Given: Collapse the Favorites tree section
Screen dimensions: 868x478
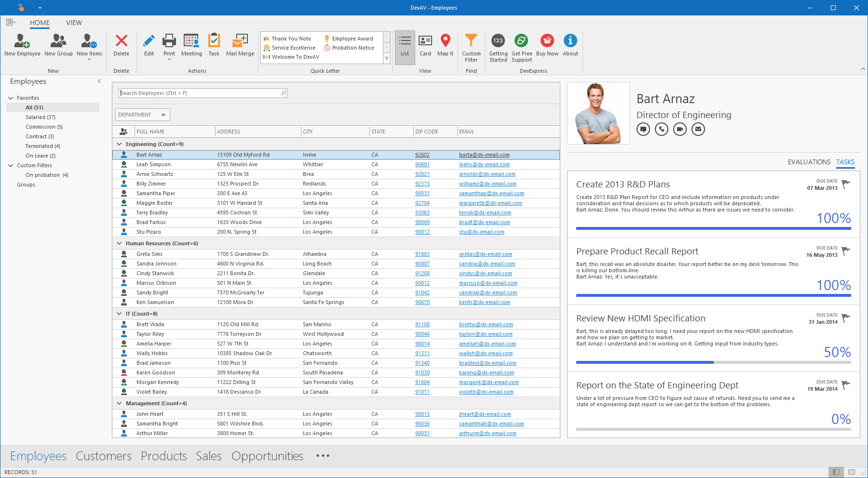Looking at the screenshot, I should click(x=11, y=98).
